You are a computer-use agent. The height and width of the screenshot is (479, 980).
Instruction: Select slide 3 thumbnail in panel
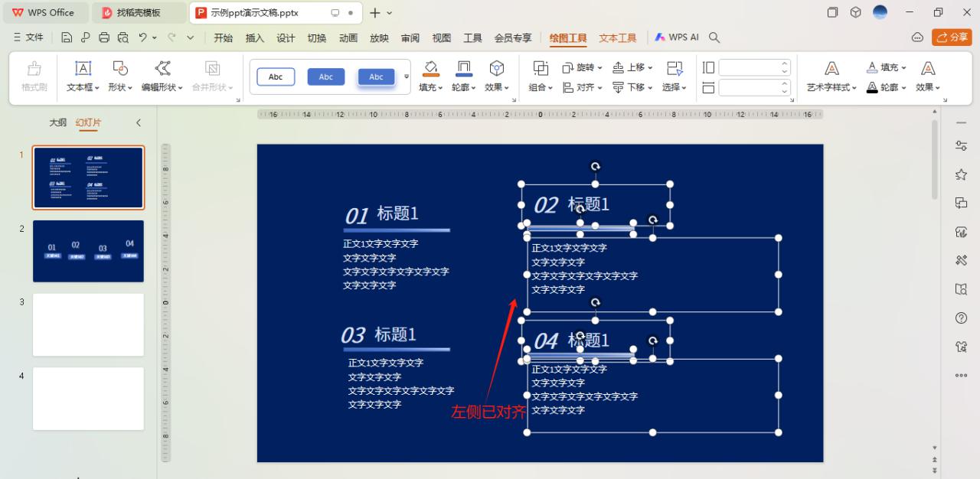[87, 324]
